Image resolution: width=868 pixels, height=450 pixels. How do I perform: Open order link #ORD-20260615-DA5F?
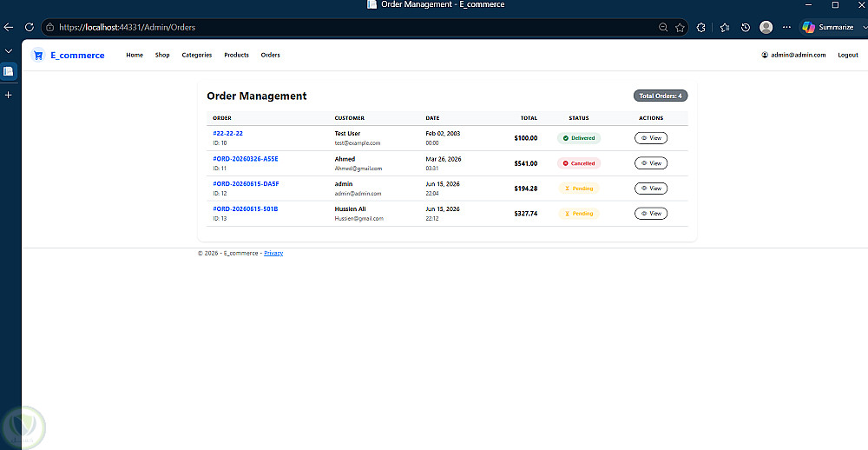(x=246, y=184)
